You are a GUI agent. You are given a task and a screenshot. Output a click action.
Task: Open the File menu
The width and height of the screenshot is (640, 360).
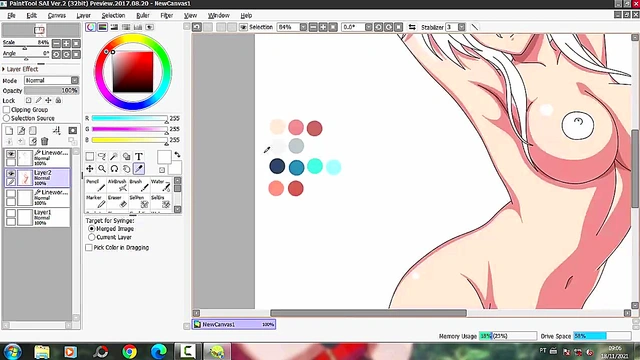pos(11,16)
